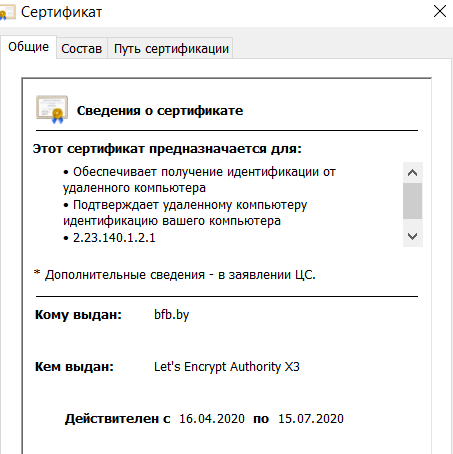This screenshot has height=454, width=453.
Task: Click the Подтверждает удаленному компьютеру purpose line
Action: [x=185, y=213]
